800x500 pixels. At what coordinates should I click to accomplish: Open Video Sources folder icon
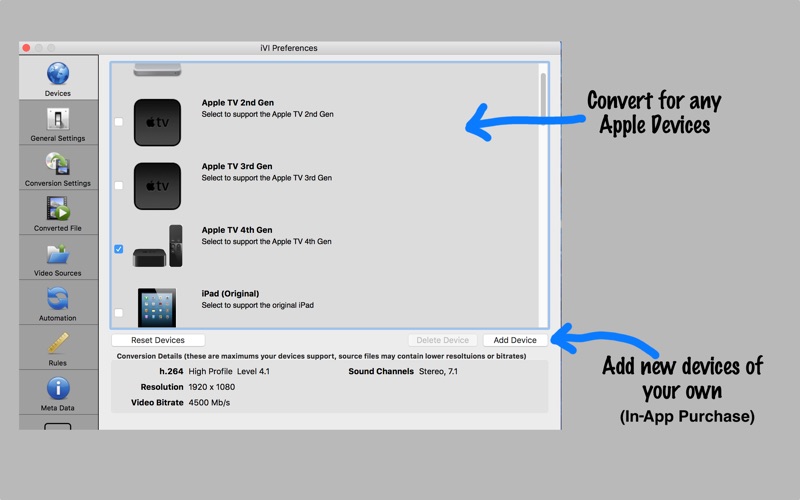pos(58,254)
